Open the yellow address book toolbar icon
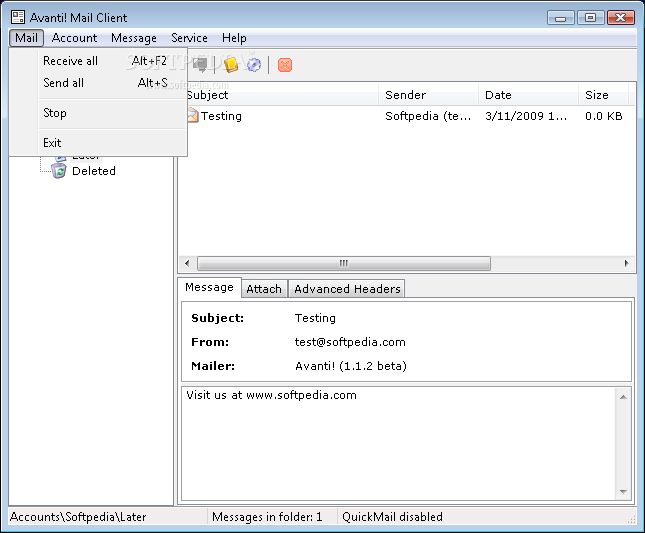645x533 pixels. [231, 65]
